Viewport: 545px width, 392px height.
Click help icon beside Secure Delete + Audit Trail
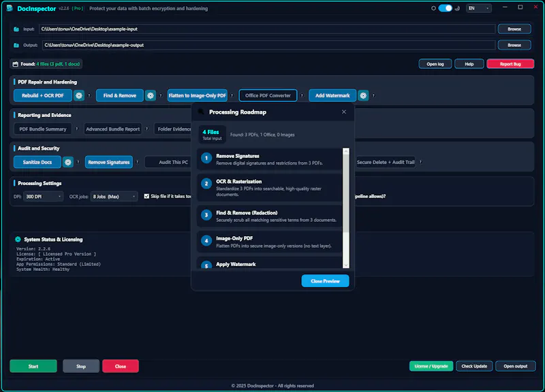pyautogui.click(x=420, y=162)
